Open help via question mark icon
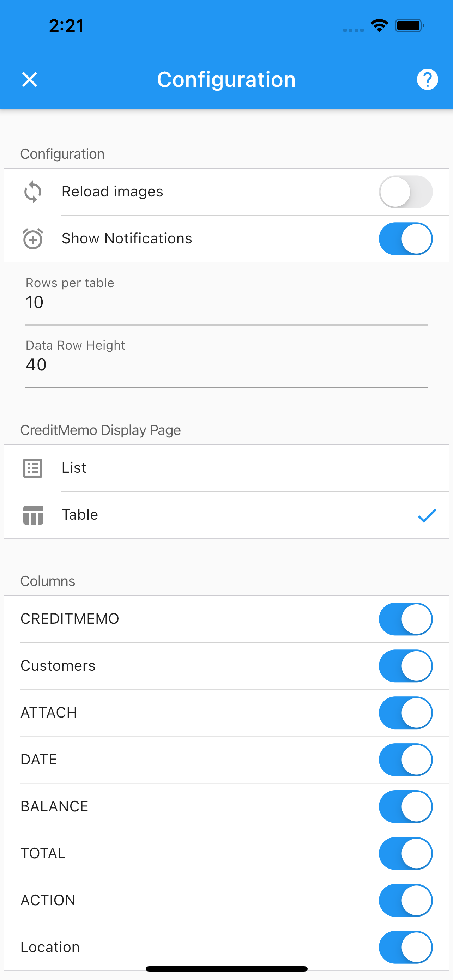Image resolution: width=453 pixels, height=980 pixels. tap(427, 79)
